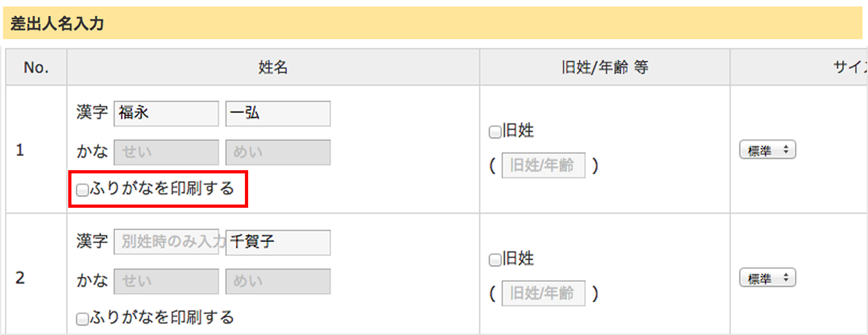Enable furigana printing checkbox for row 2
The width and height of the screenshot is (868, 335).
tap(82, 319)
